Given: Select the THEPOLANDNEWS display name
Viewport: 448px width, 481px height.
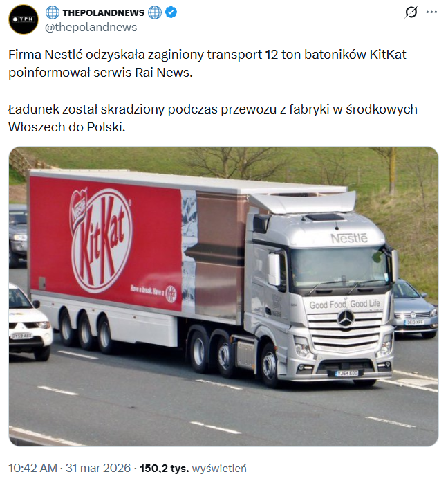Looking at the screenshot, I should 104,12.
